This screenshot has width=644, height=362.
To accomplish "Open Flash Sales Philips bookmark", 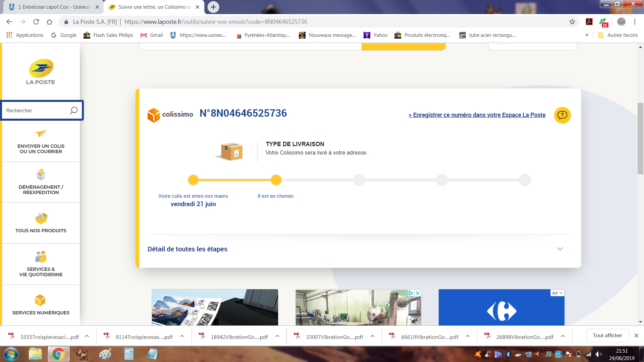I will pyautogui.click(x=108, y=35).
